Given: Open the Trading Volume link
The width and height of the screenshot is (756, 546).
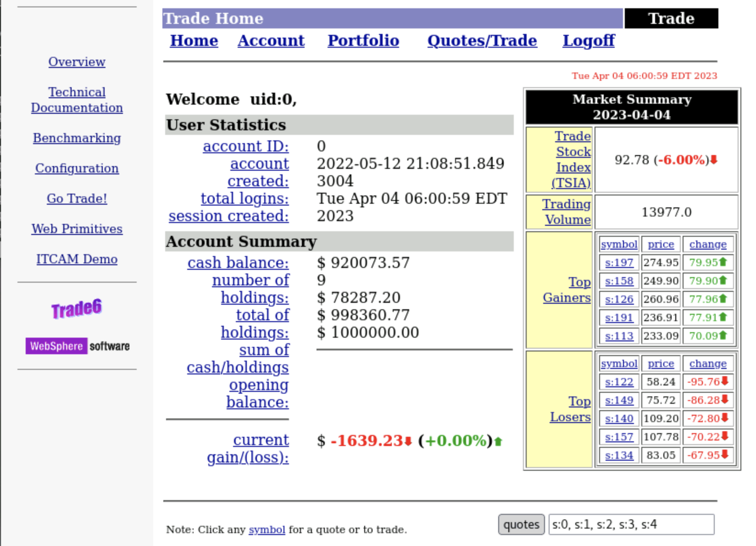Looking at the screenshot, I should (567, 212).
